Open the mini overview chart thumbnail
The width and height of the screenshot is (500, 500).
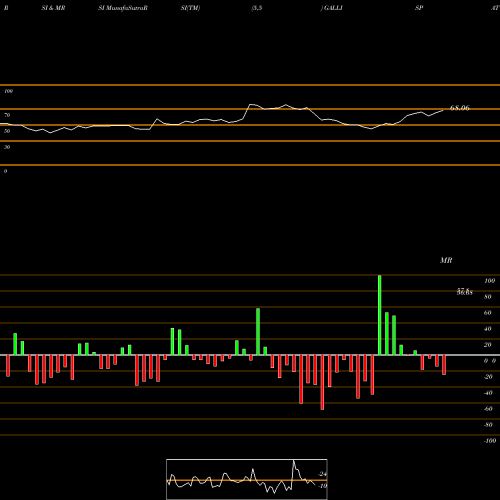247,479
